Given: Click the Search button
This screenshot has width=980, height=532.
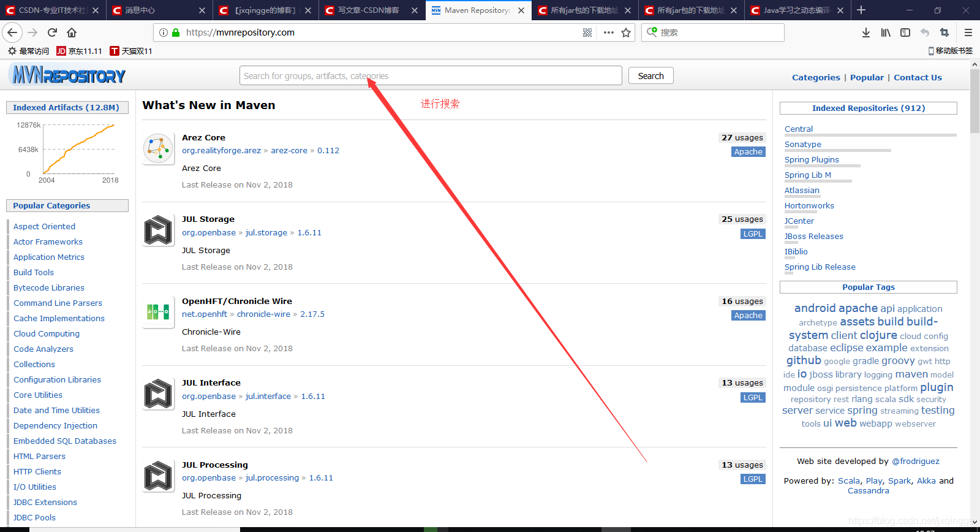Looking at the screenshot, I should [x=650, y=76].
